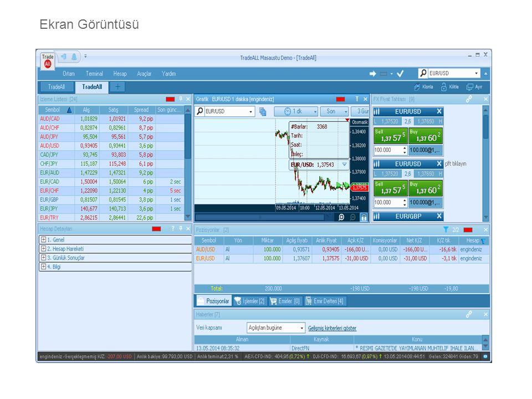The height and width of the screenshot is (399, 532).
Task: Close the Pozisyonlar panel
Action: (485, 229)
